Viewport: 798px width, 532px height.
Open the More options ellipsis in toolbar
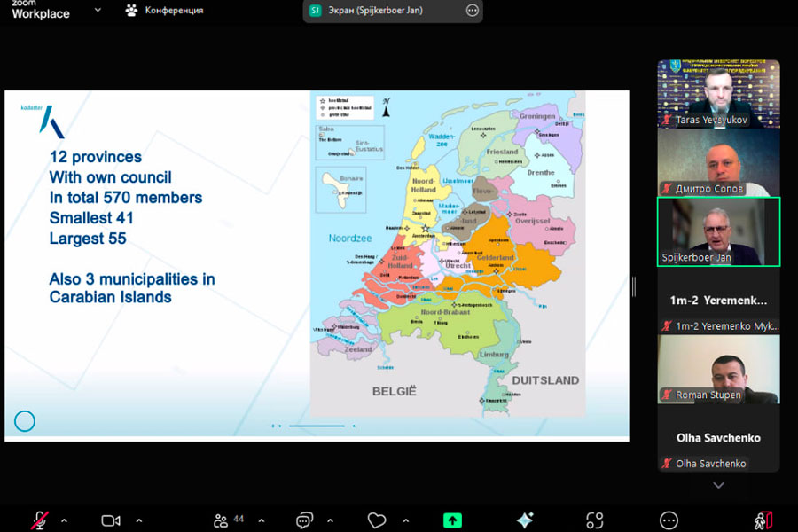669,520
